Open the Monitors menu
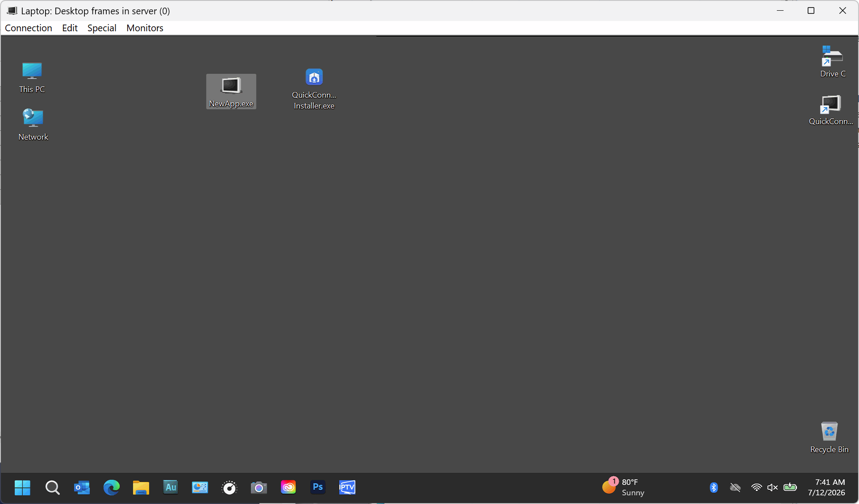Viewport: 859px width, 504px height. click(145, 28)
